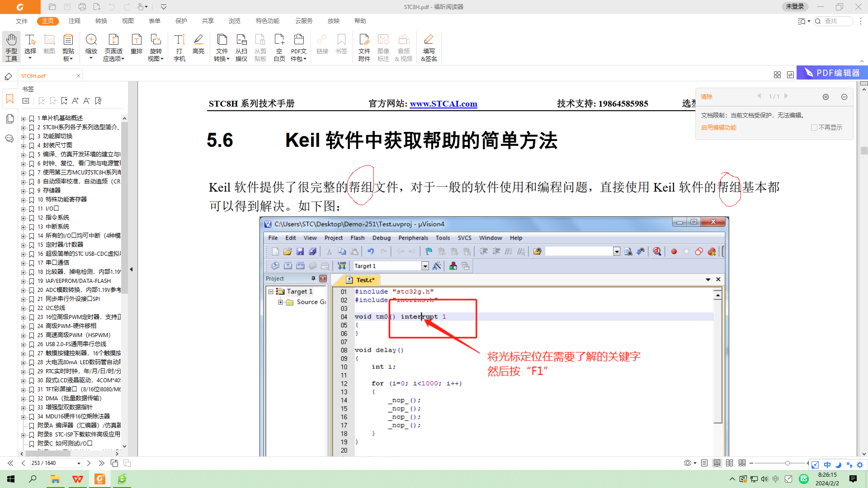Expand bookmark '17 串口通信'

pos(23,263)
